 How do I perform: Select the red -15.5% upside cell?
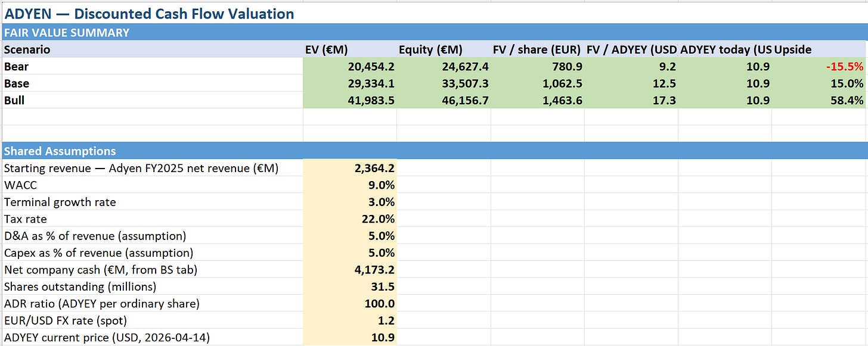click(820, 67)
